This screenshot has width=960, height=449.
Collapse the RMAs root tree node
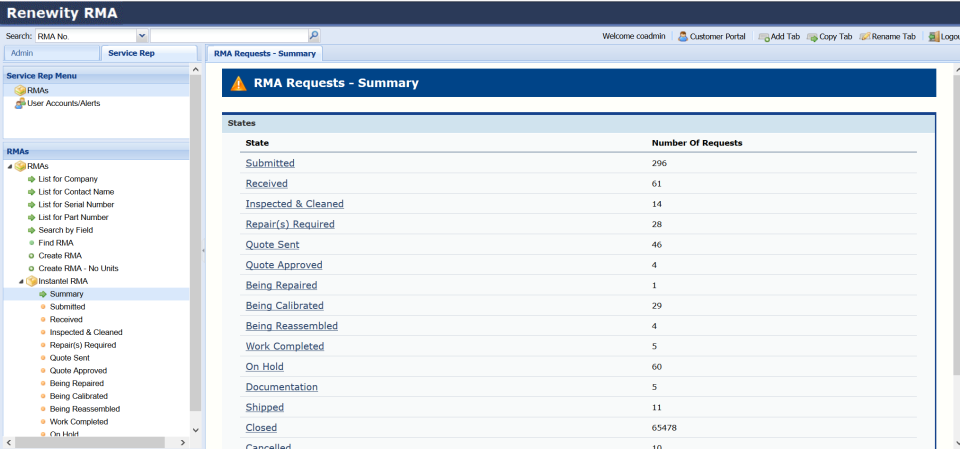pos(10,167)
